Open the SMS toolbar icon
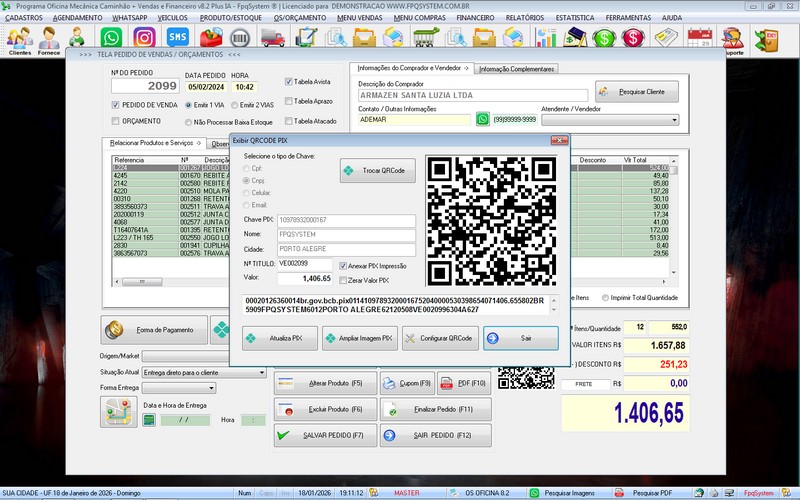 [177, 38]
